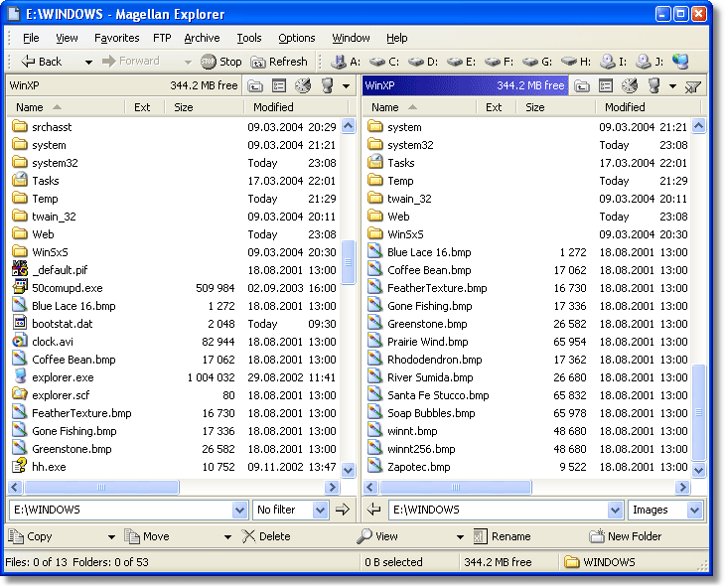Image resolution: width=725 pixels, height=588 pixels.
Task: Open floppy drive A: from the drive bar
Action: tap(346, 62)
